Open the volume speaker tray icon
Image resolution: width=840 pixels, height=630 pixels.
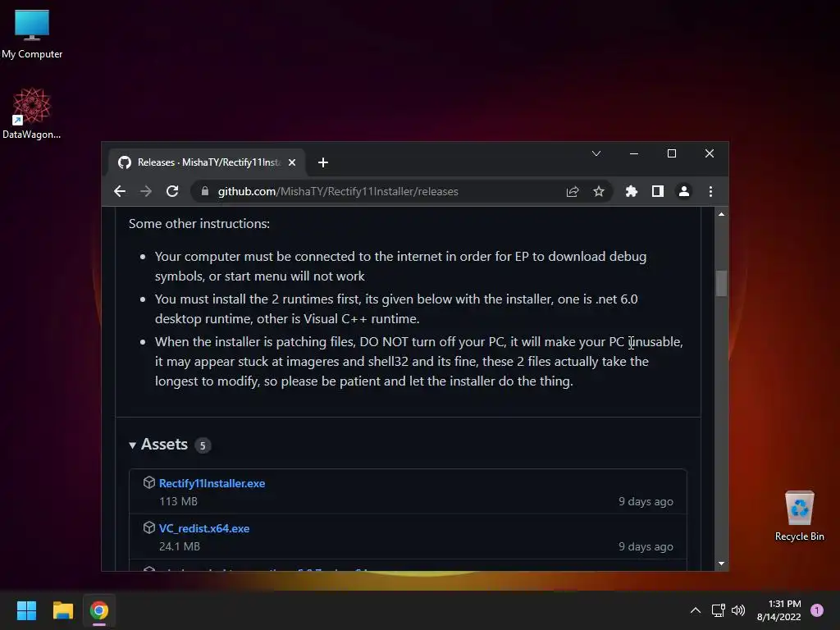point(738,610)
